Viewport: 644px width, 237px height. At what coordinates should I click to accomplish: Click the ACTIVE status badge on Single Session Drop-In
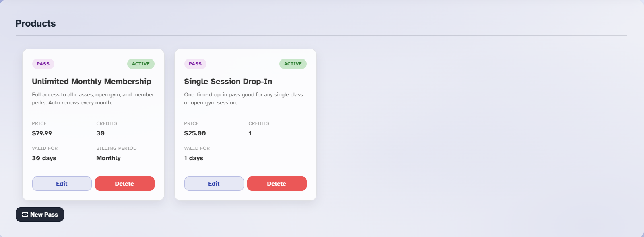pyautogui.click(x=293, y=63)
